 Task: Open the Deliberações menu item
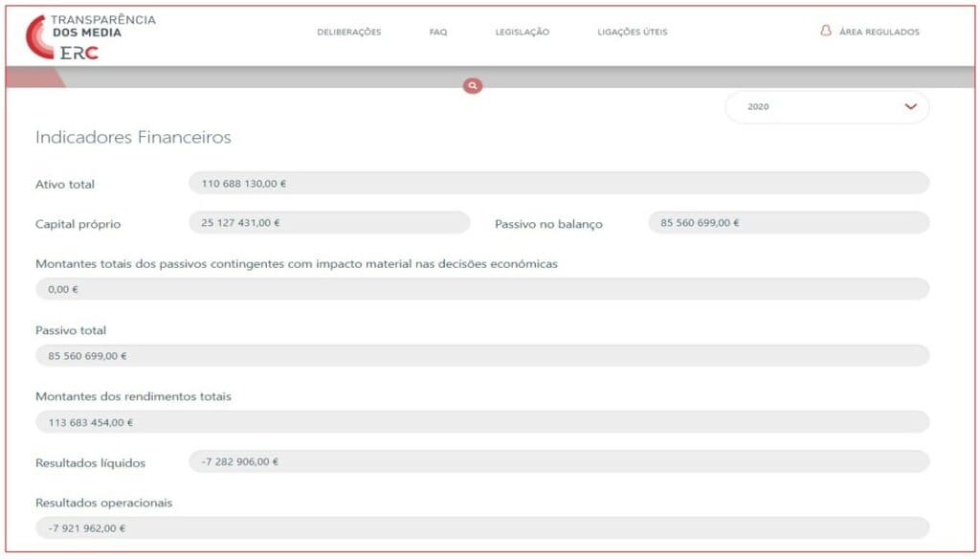[x=348, y=33]
